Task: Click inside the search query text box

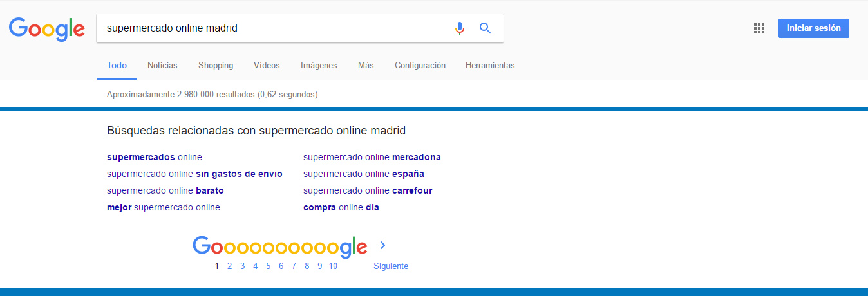Action: [274, 28]
